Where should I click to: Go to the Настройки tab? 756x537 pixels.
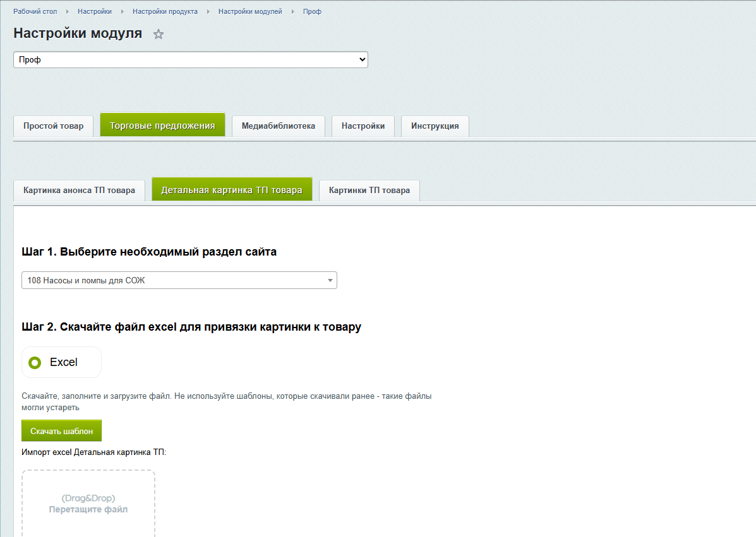363,126
